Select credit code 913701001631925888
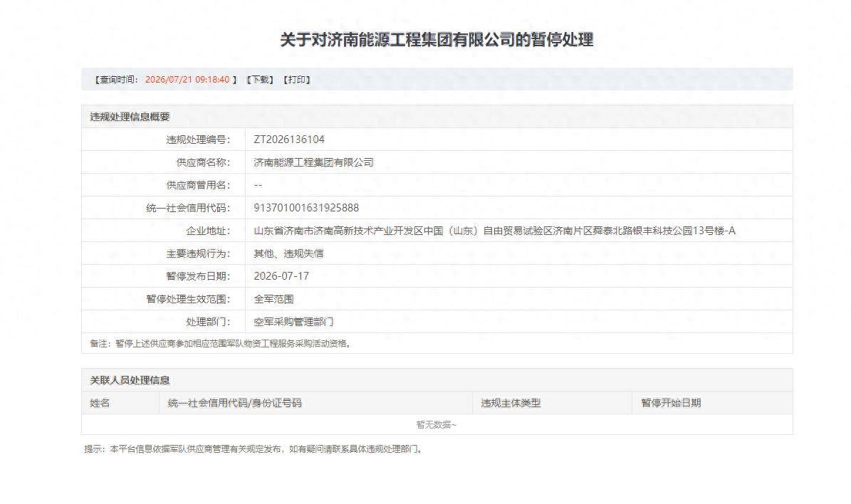This screenshot has height=504, width=851. coord(306,208)
